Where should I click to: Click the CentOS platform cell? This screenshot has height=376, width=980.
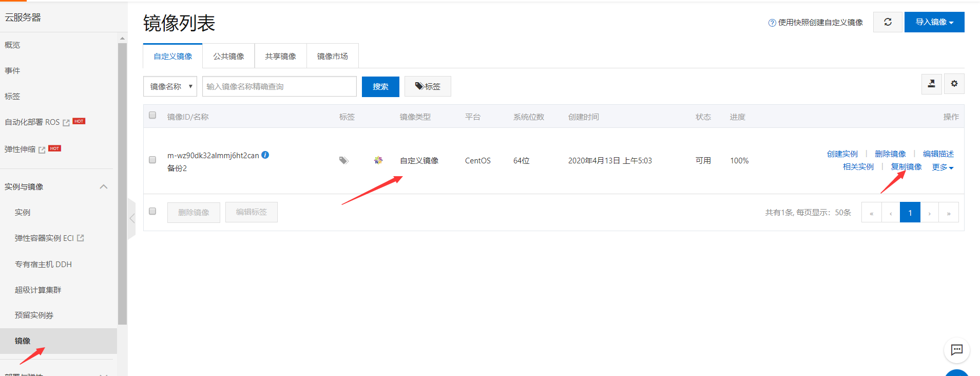coord(478,160)
